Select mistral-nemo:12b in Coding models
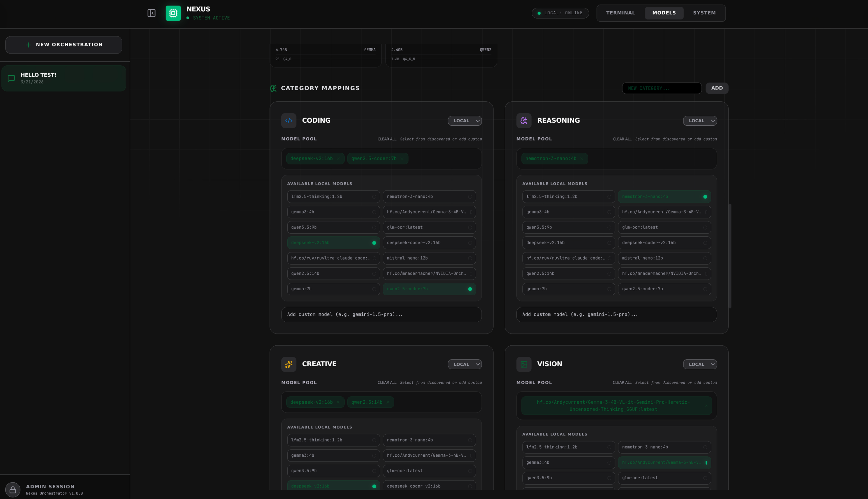868x499 pixels. pyautogui.click(x=429, y=258)
